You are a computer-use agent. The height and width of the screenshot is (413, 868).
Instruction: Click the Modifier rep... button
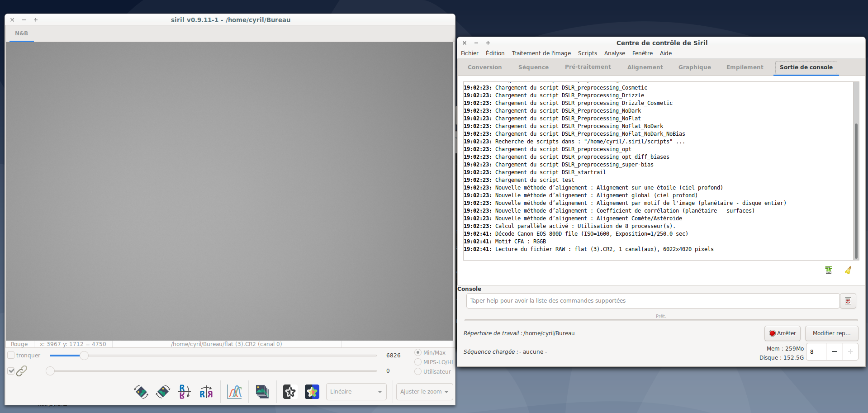[x=831, y=333]
